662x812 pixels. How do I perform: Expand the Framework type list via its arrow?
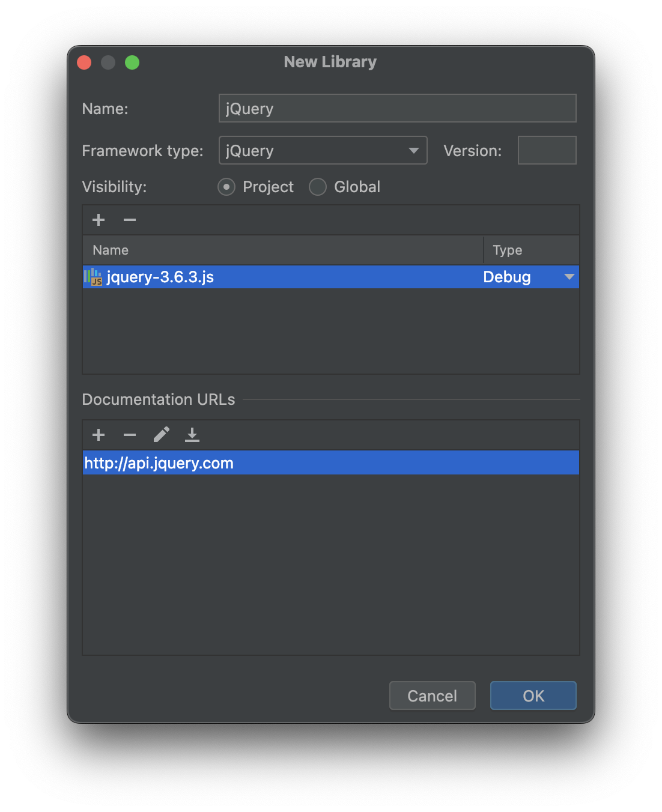(413, 151)
